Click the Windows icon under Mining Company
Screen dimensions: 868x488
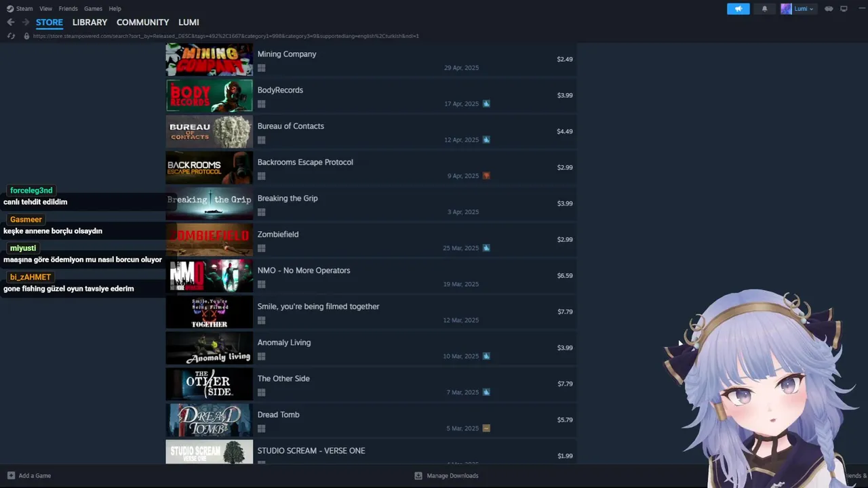261,68
